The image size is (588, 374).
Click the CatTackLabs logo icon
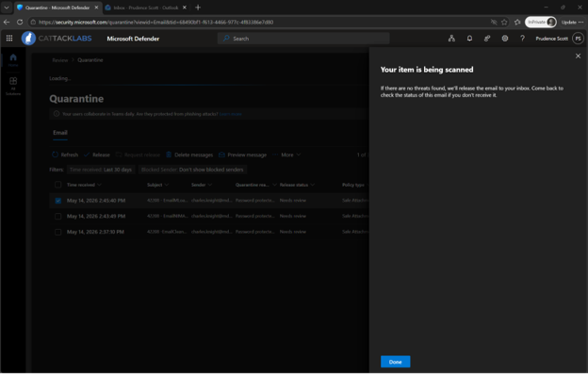coord(28,39)
